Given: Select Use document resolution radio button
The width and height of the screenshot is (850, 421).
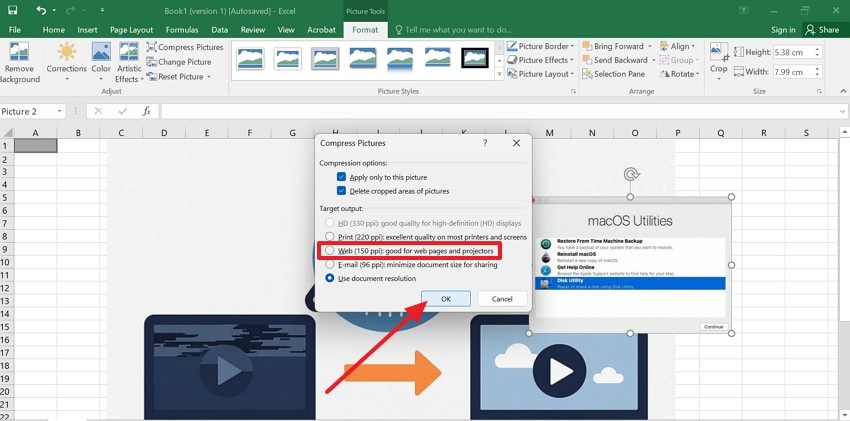Looking at the screenshot, I should (x=329, y=278).
